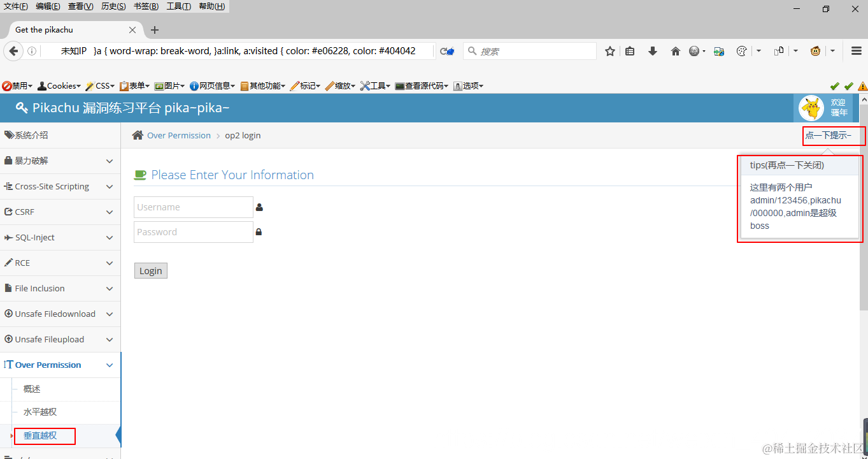The width and height of the screenshot is (868, 459).
Task: Open the 查看(V) menu
Action: pyautogui.click(x=80, y=6)
